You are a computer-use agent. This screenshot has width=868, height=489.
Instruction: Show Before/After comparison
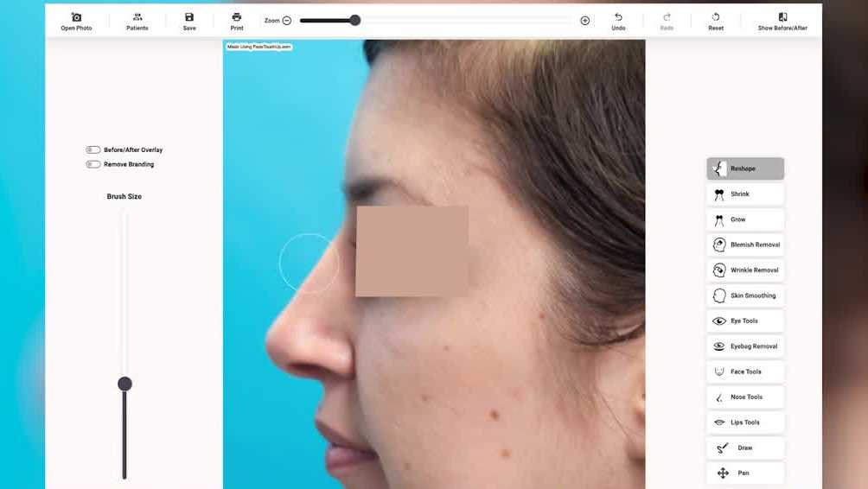(x=782, y=22)
